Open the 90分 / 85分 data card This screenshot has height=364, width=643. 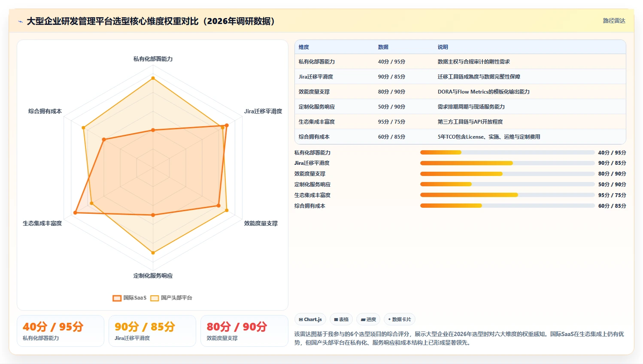pos(152,331)
